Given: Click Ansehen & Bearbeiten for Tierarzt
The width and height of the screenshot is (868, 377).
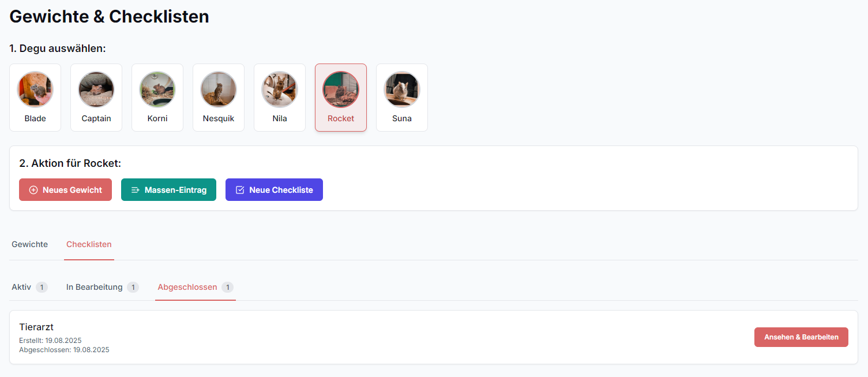Looking at the screenshot, I should click(801, 337).
